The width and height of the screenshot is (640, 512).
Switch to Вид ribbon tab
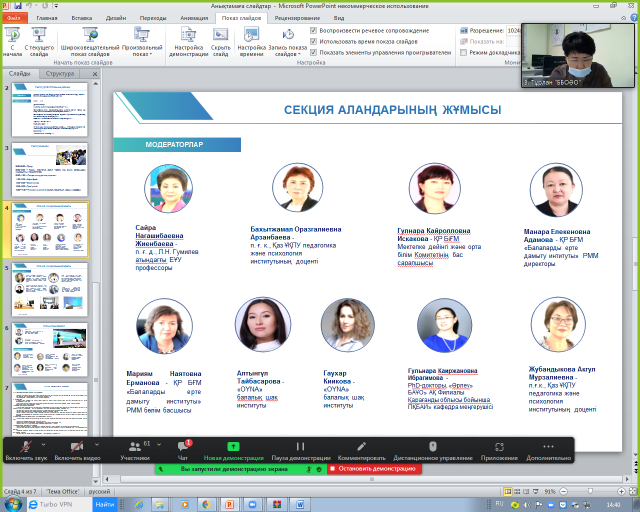point(339,18)
